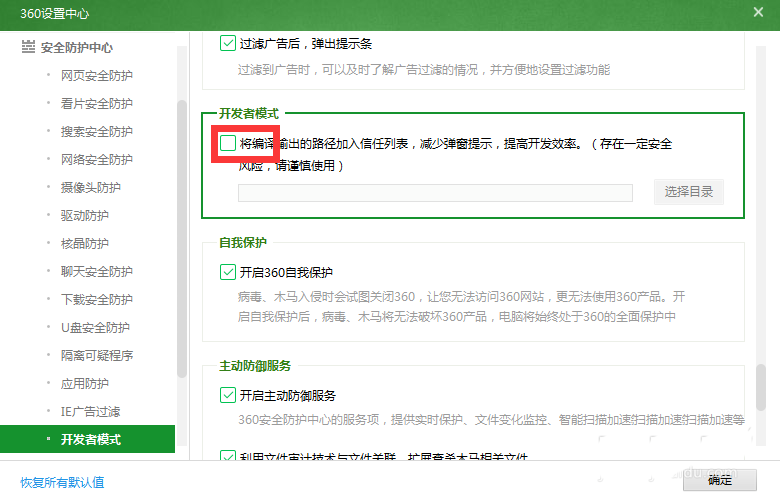The height and width of the screenshot is (500, 780).
Task: Toggle 利用文件审计技术 checkbox at bottom
Action: tap(228, 455)
